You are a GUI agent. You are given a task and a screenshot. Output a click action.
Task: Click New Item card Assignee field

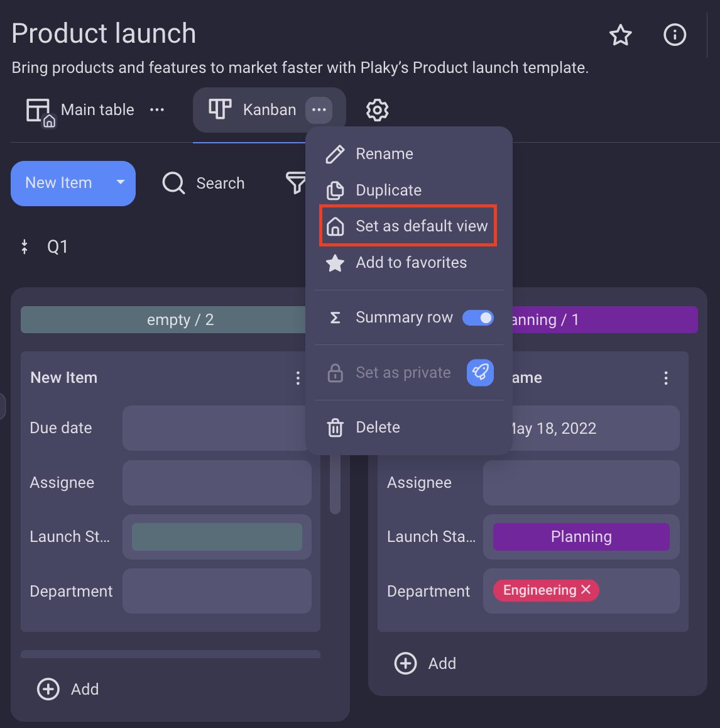click(217, 483)
